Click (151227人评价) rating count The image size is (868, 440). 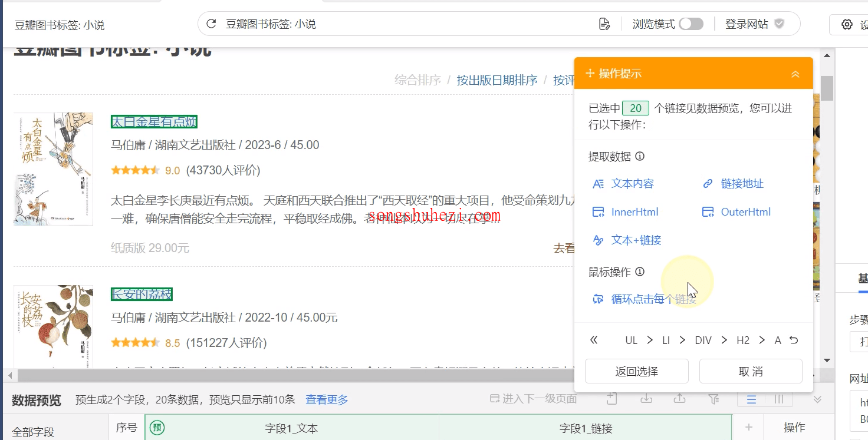tap(226, 343)
